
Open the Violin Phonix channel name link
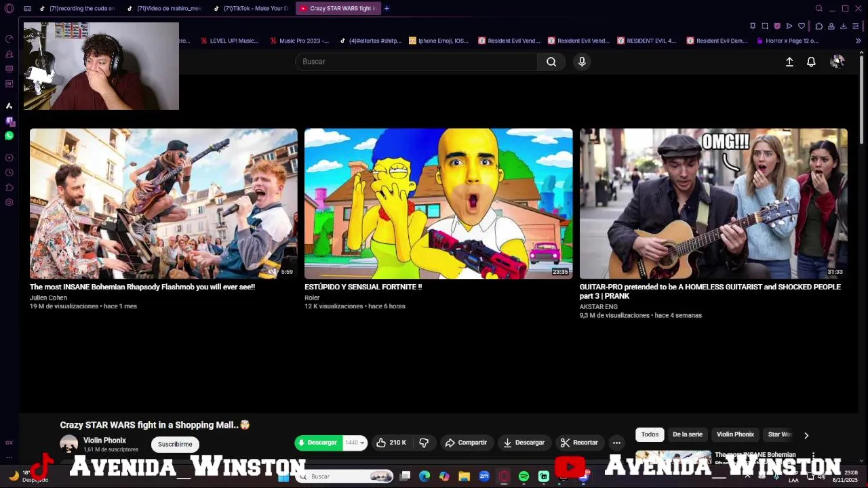pos(104,441)
